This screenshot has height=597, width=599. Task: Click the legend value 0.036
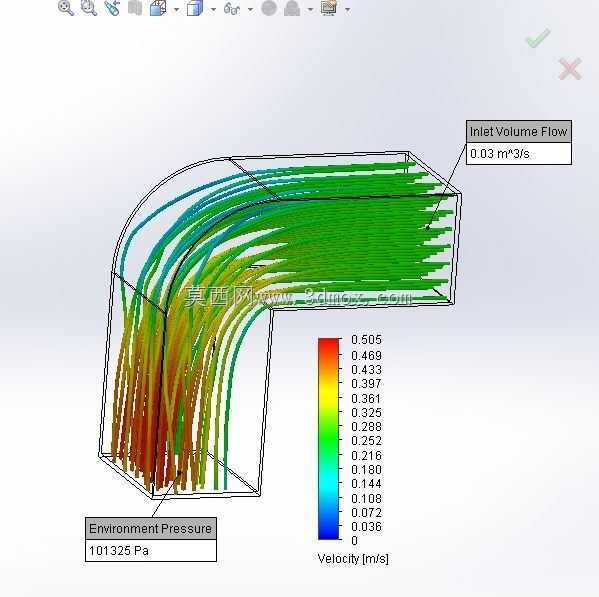[366, 527]
